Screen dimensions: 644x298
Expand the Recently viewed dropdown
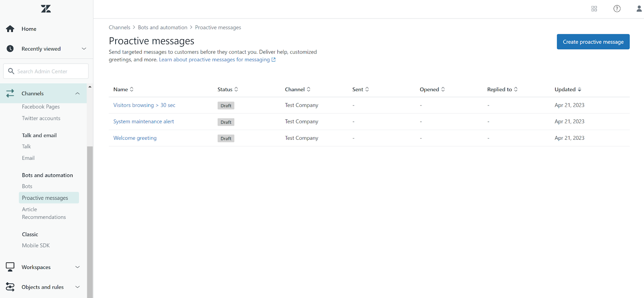point(84,49)
